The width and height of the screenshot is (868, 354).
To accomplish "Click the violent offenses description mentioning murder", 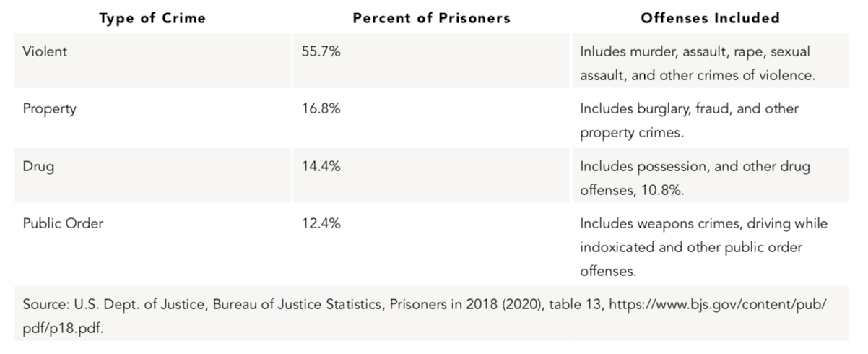I will pos(696,64).
